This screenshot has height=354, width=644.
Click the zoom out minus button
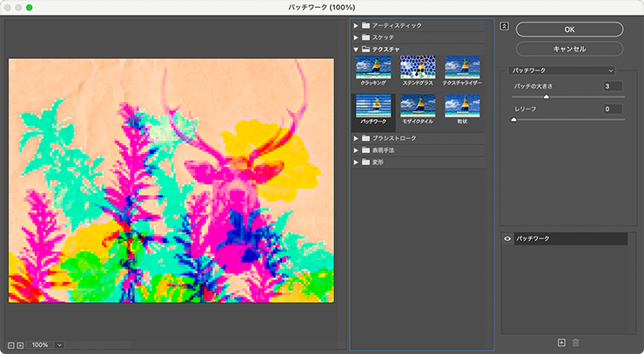[x=10, y=345]
